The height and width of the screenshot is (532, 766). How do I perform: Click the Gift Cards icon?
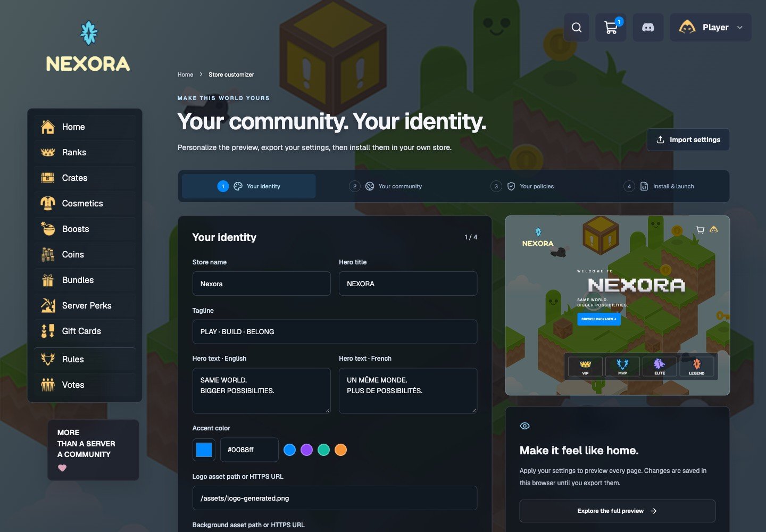pyautogui.click(x=48, y=331)
